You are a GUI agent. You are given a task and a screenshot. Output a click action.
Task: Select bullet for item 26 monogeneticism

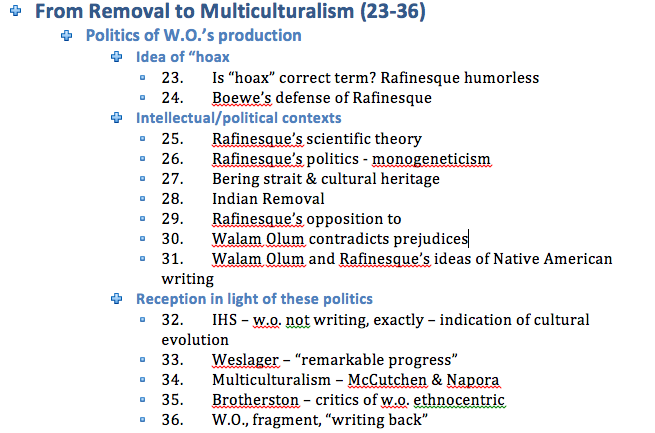[x=142, y=158]
